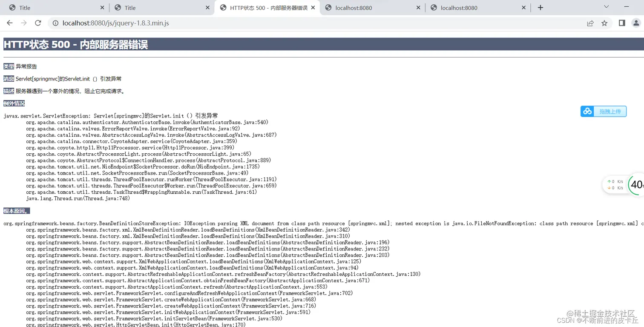This screenshot has width=644, height=327.
Task: Close the second localhost:8080 tab
Action: [524, 8]
